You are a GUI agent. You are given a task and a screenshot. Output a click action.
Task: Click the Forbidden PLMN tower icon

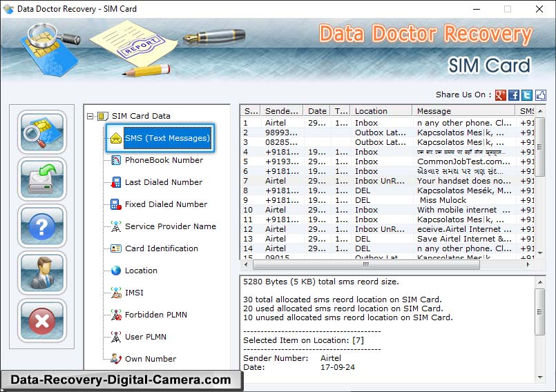click(x=115, y=315)
